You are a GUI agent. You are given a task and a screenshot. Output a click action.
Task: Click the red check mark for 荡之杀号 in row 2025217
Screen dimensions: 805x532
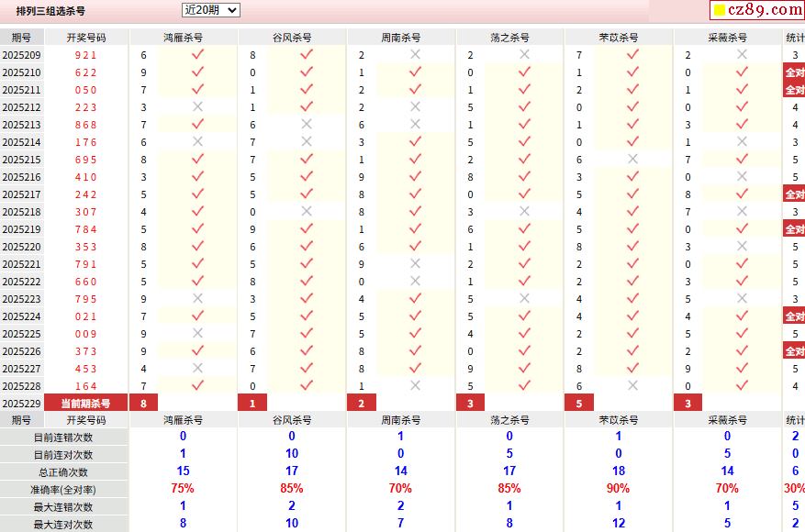pos(523,194)
